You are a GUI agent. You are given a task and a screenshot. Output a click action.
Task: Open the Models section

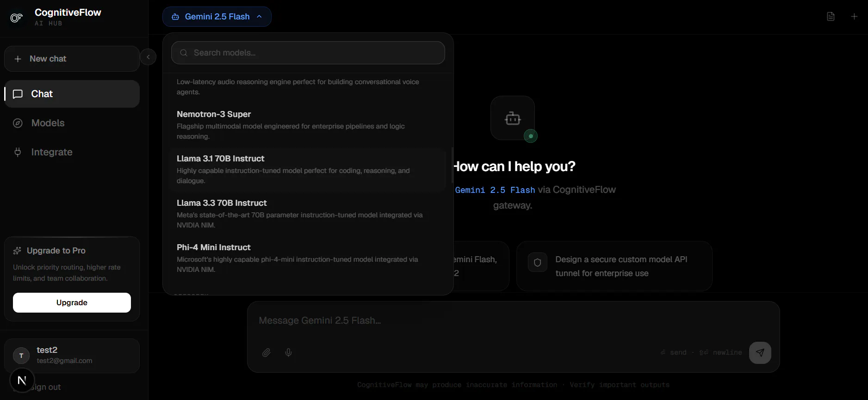72,123
